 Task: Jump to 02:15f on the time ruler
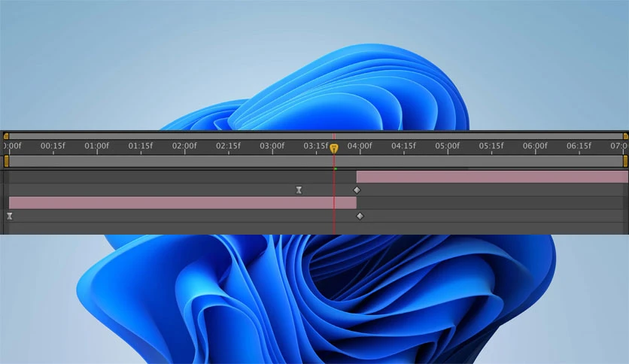228,146
